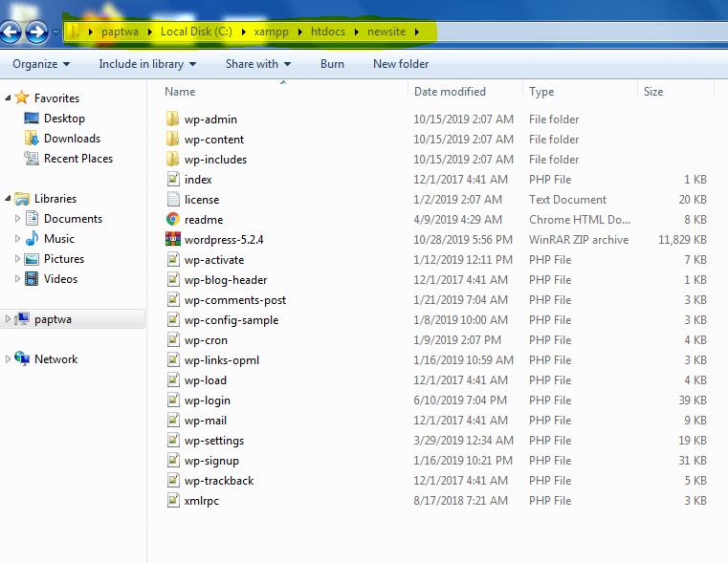The image size is (728, 563).
Task: Expand the Network node
Action: pos(8,359)
